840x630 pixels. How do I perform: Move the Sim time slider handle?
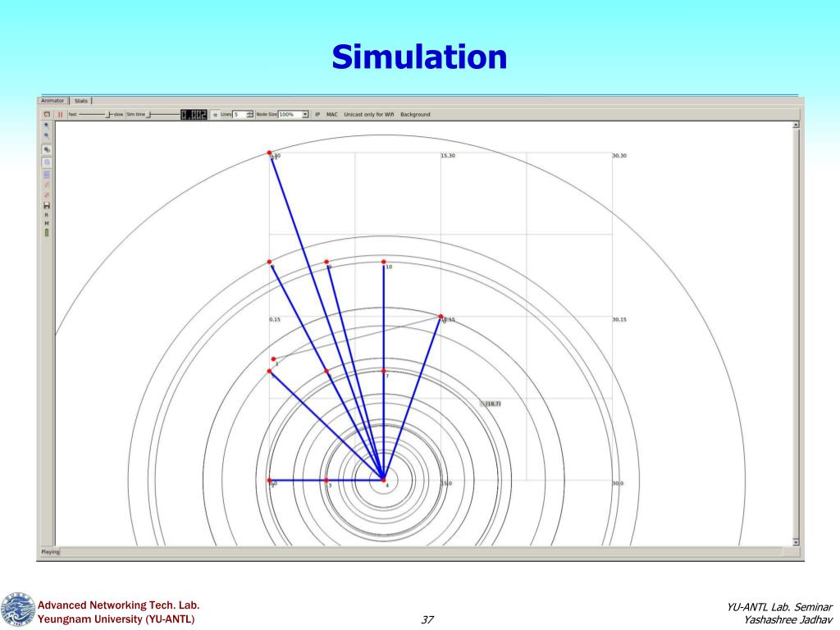(149, 114)
